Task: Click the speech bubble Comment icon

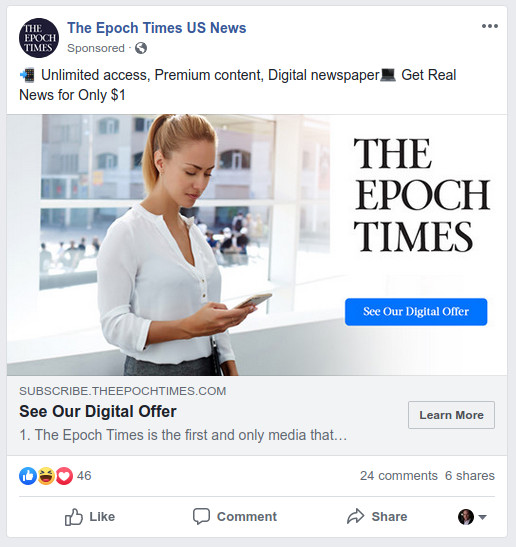Action: pos(201,516)
